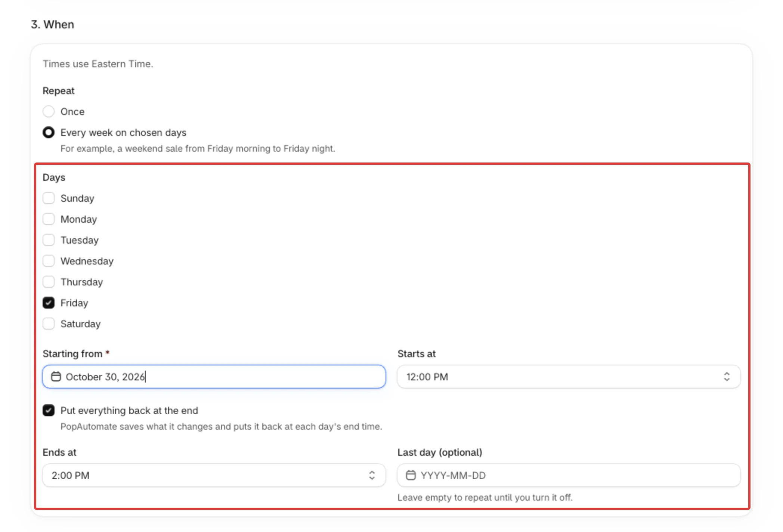Click the Ends at up-down chevron
The height and width of the screenshot is (532, 783).
[372, 475]
